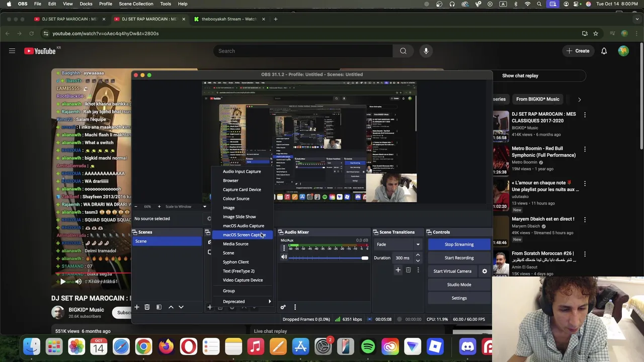Open the YouTube hamburger guide menu
This screenshot has width=644, height=362.
(x=12, y=51)
